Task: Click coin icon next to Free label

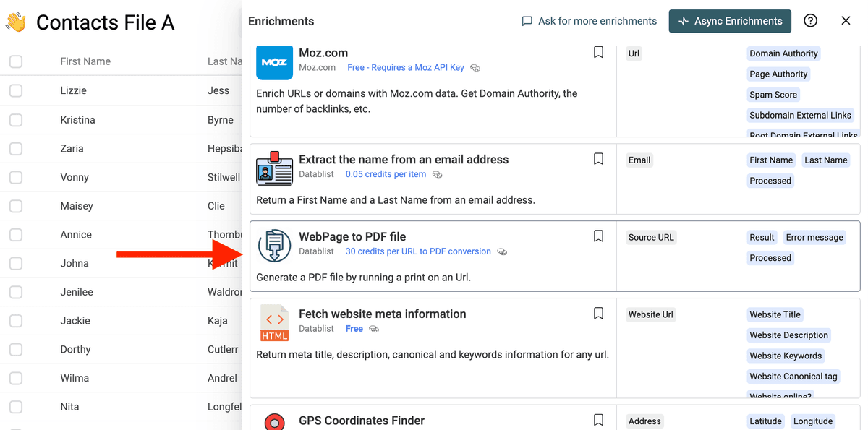Action: coord(374,330)
